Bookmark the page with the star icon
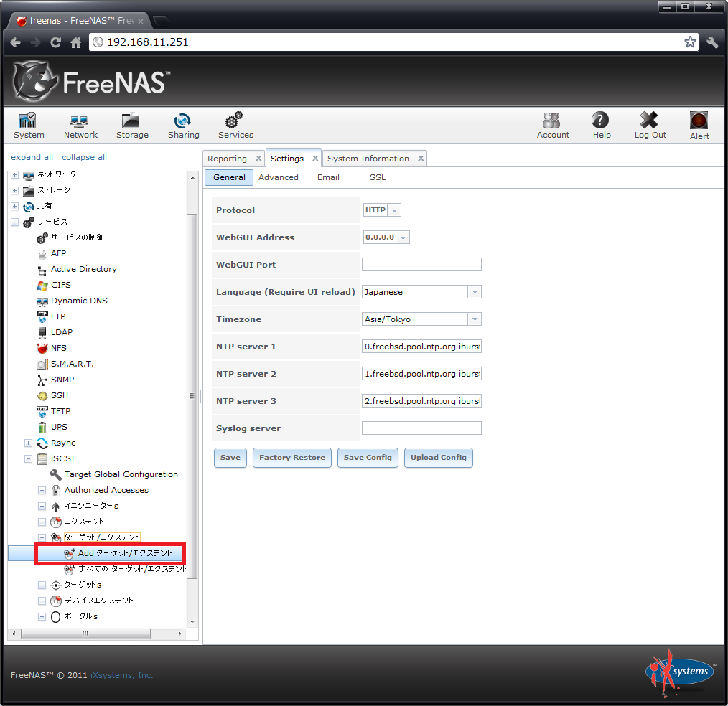 [x=690, y=42]
